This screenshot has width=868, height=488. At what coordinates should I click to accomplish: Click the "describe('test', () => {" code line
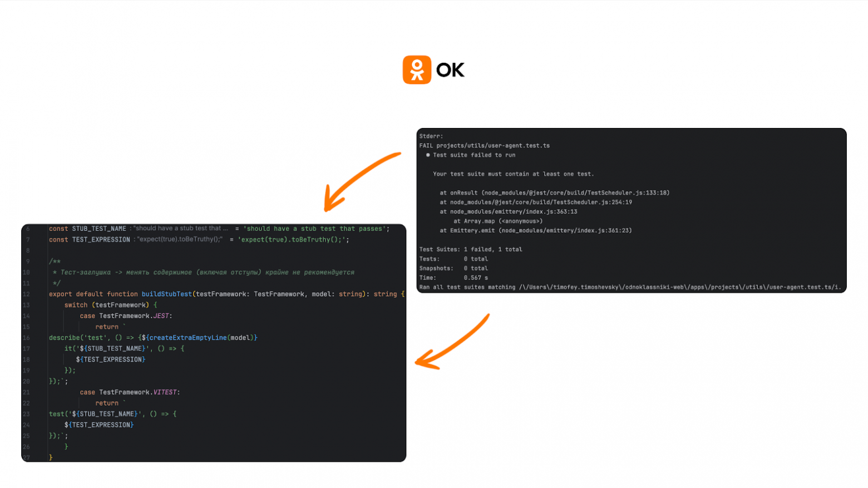(x=153, y=338)
